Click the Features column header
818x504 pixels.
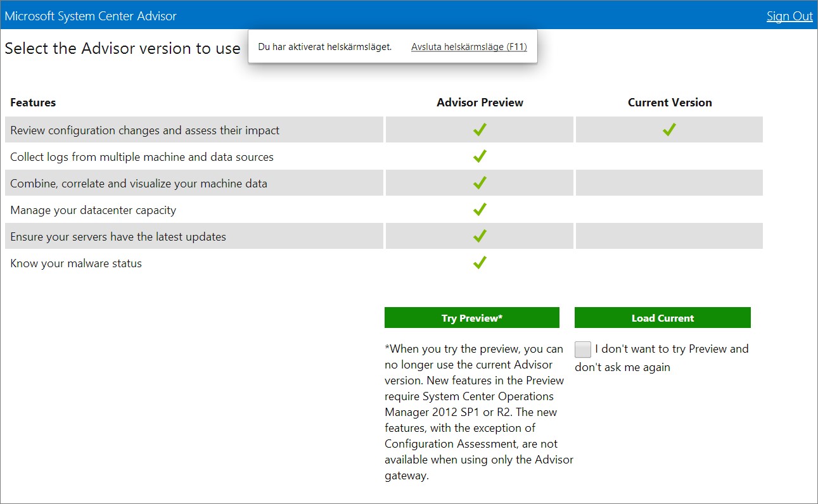click(33, 103)
